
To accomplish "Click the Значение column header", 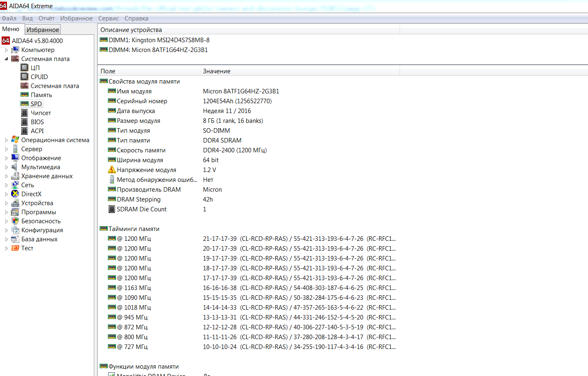I will click(300, 71).
